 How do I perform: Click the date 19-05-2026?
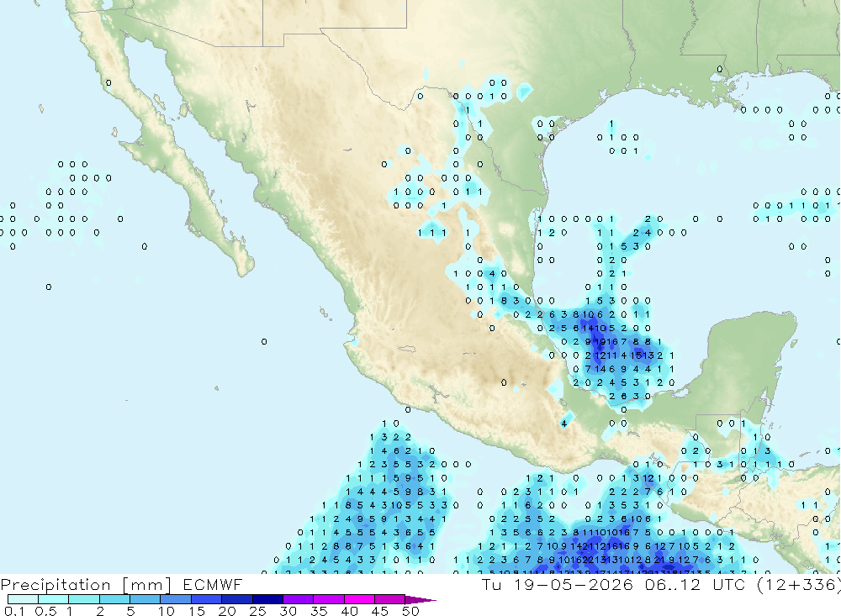pyautogui.click(x=574, y=584)
